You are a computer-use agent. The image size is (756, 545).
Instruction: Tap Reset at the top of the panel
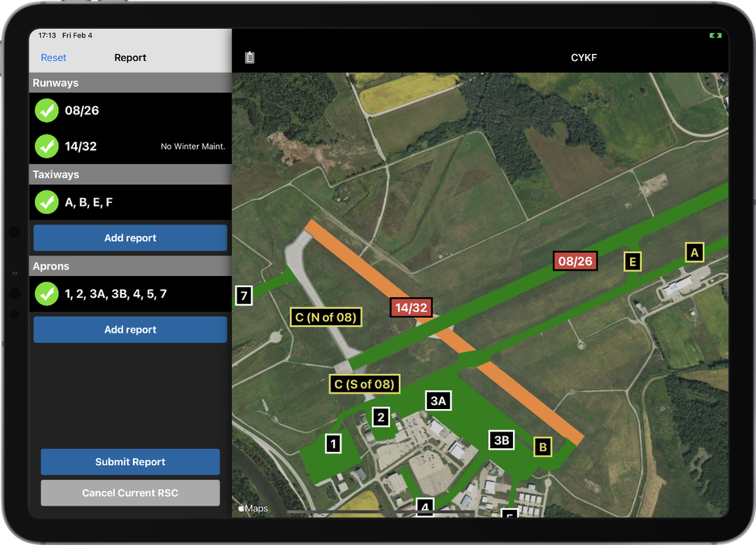click(x=53, y=57)
